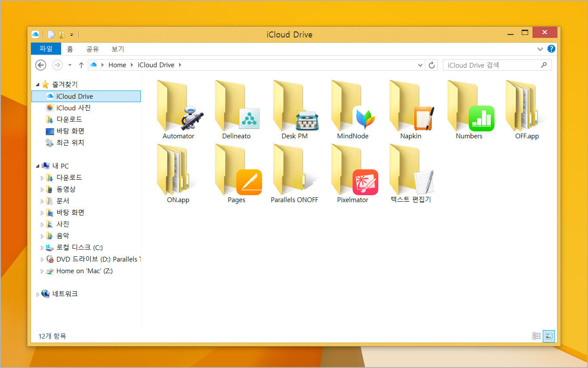Open the 보기 ribbon tab
Screen dimensions: 588x368
click(118, 49)
